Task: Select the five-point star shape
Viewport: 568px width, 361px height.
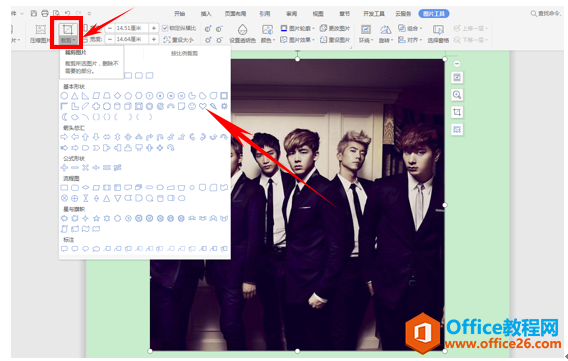Action: [x=96, y=218]
